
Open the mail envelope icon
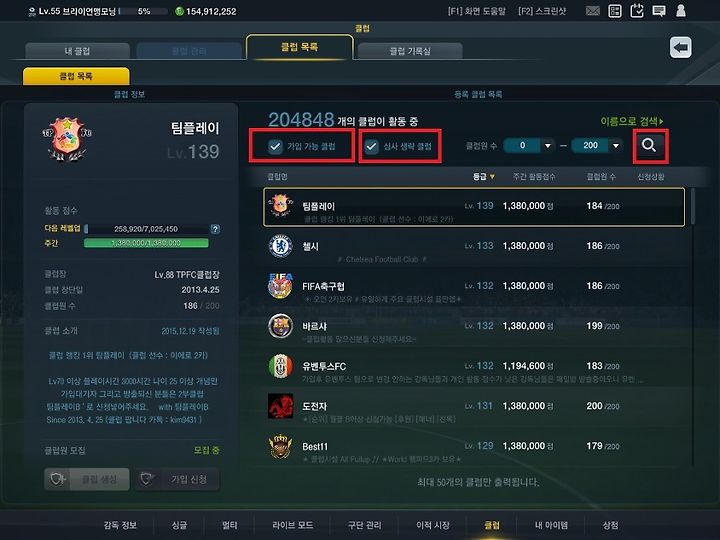click(593, 11)
